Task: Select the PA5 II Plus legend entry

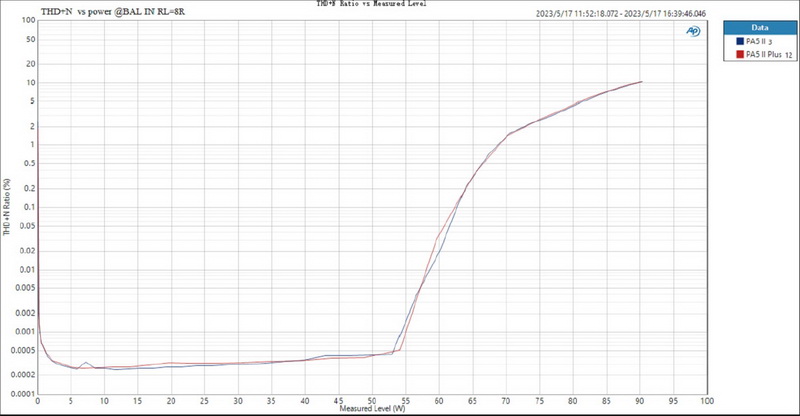Action: coord(764,55)
